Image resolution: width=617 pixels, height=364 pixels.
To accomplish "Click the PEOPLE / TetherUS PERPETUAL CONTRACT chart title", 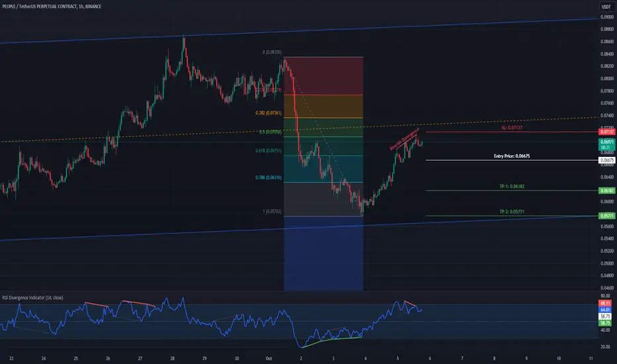I will (52, 7).
